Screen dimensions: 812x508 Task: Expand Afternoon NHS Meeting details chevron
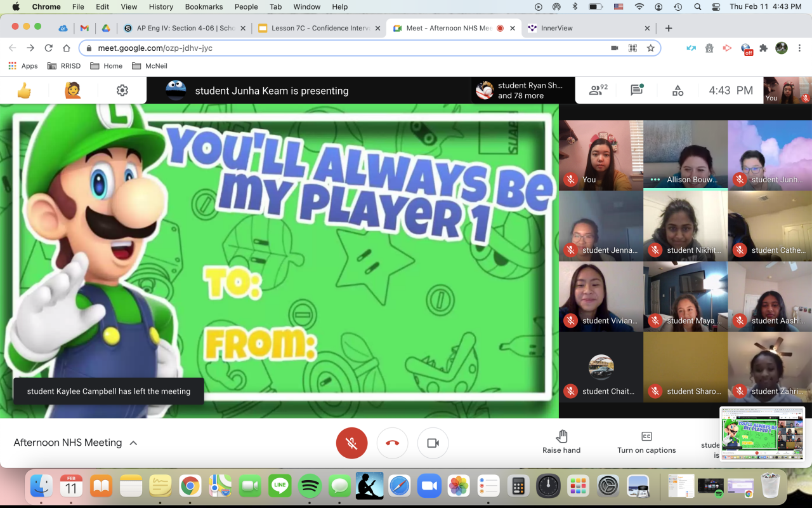tap(133, 443)
